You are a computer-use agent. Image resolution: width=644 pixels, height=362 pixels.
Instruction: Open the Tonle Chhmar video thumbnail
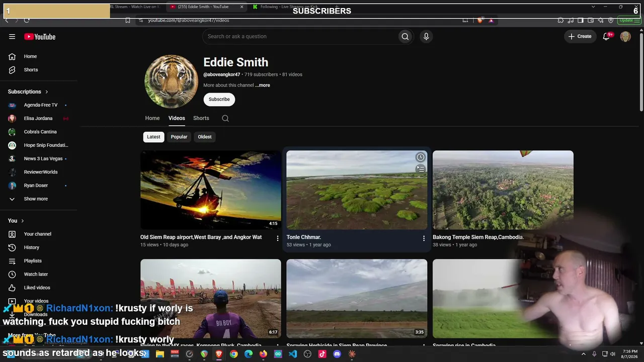point(357,190)
